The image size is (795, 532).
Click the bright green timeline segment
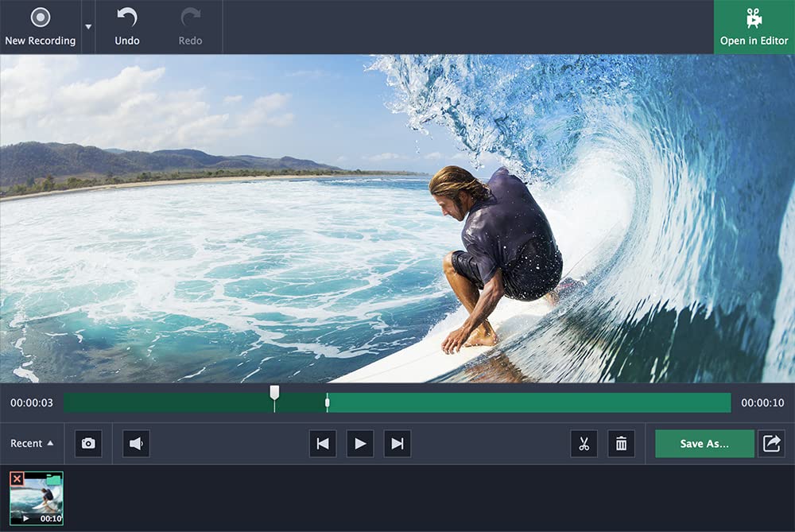click(x=529, y=402)
